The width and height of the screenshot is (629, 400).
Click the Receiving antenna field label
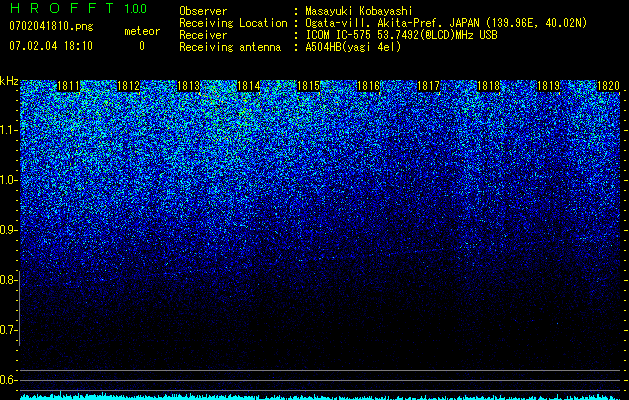tap(230, 47)
